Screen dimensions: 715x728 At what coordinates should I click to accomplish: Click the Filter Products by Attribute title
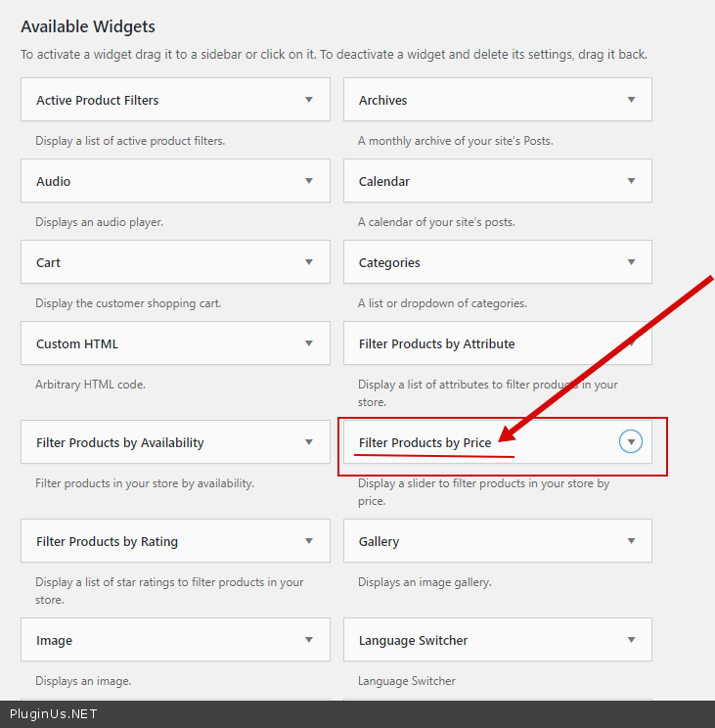point(436,344)
